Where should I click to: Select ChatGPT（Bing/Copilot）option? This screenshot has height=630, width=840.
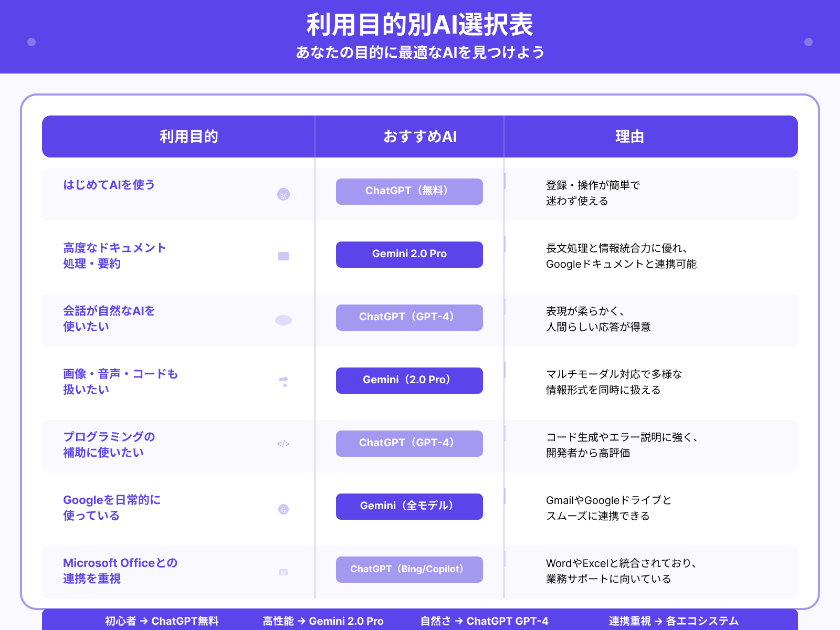[x=409, y=569]
